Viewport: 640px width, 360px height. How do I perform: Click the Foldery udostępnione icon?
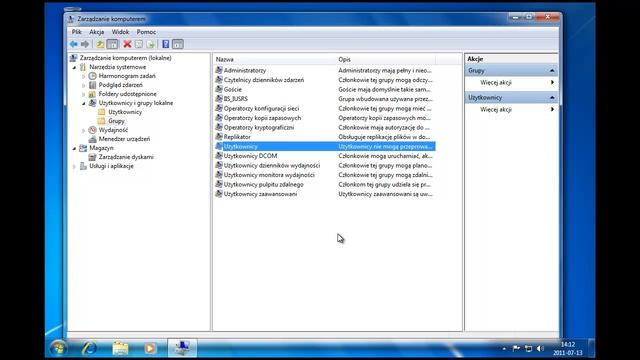coord(93,94)
